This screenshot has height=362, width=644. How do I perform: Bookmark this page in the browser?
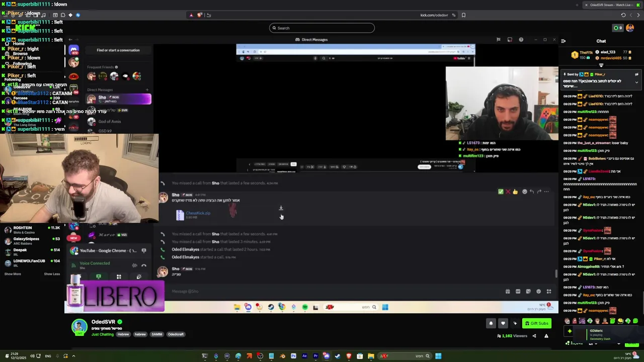pos(463,15)
